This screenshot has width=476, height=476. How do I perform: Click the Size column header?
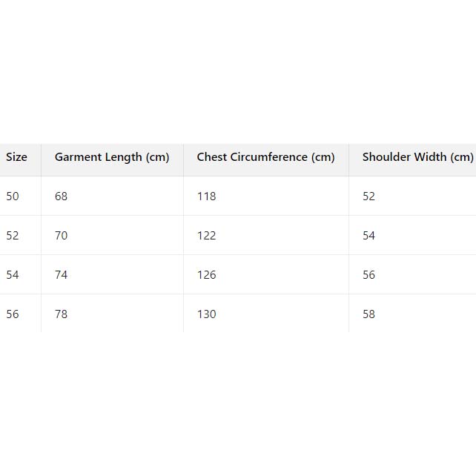click(16, 157)
